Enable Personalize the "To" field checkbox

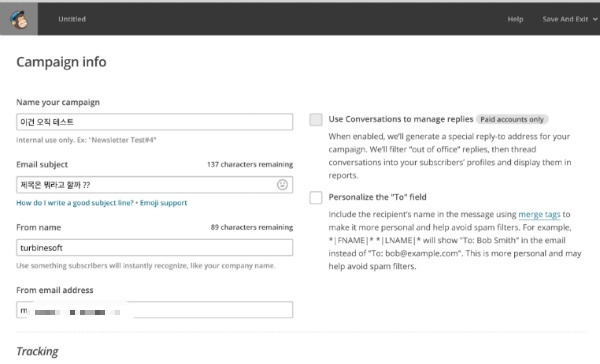pyautogui.click(x=316, y=198)
